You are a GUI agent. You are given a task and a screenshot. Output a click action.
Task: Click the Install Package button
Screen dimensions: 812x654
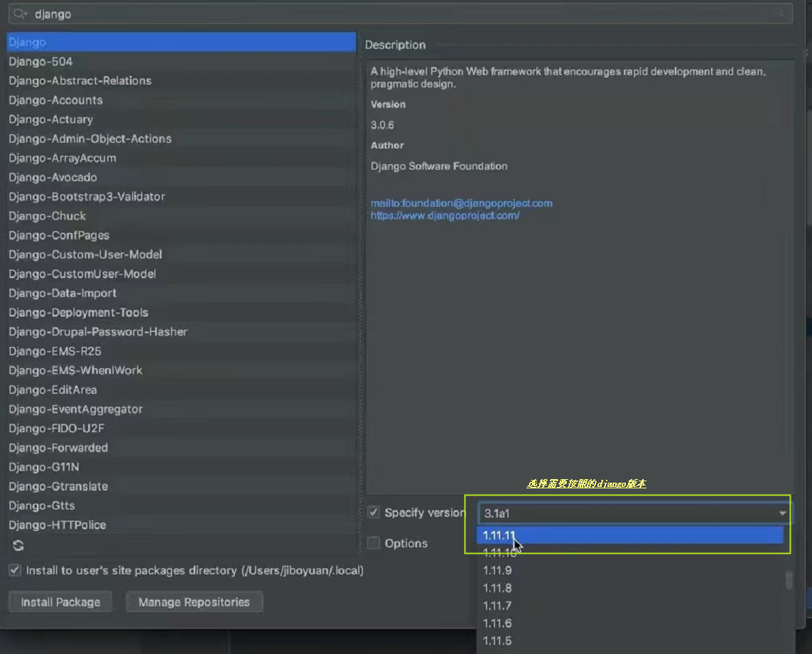(60, 602)
